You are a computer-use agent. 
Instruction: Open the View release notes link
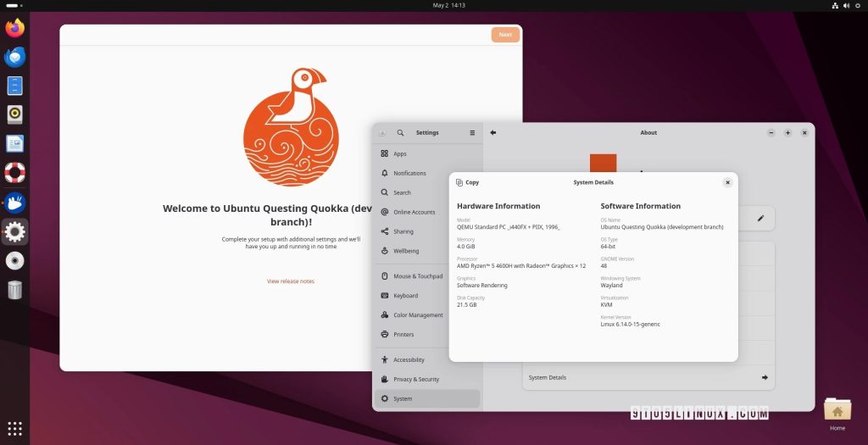pyautogui.click(x=291, y=281)
